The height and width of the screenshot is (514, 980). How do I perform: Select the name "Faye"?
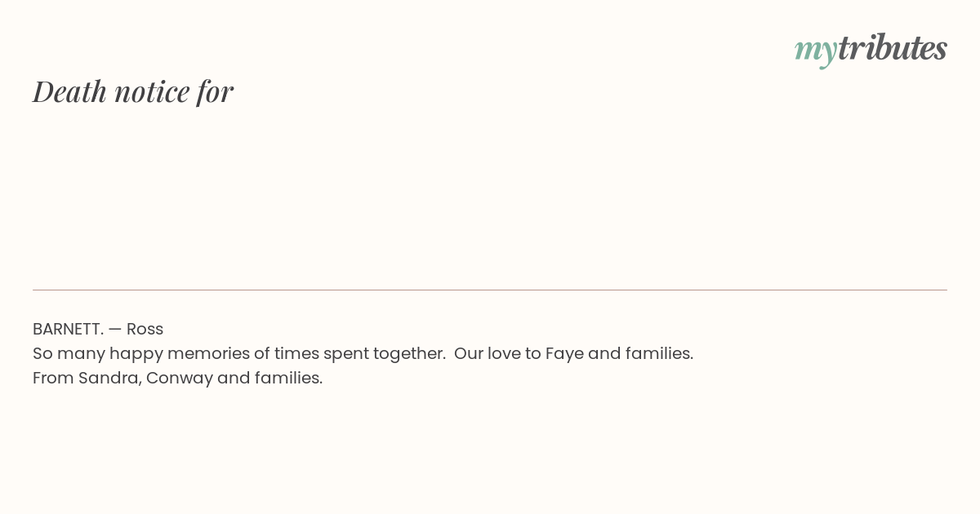tap(564, 354)
